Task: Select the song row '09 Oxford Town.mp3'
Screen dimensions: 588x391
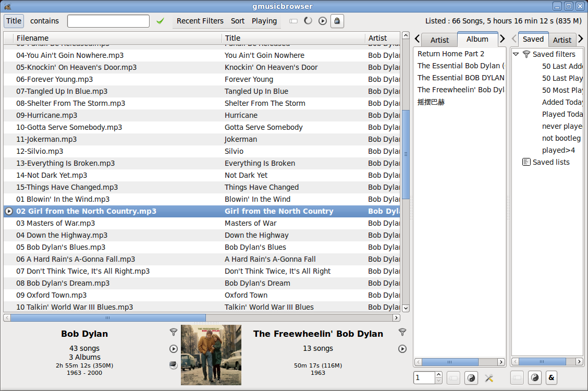Action: coord(202,296)
